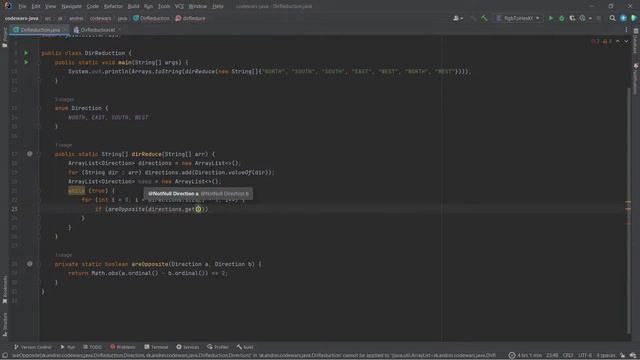Switch to the DirReduction.java editor tab
This screenshot has height=360, width=640.
[x=40, y=30]
